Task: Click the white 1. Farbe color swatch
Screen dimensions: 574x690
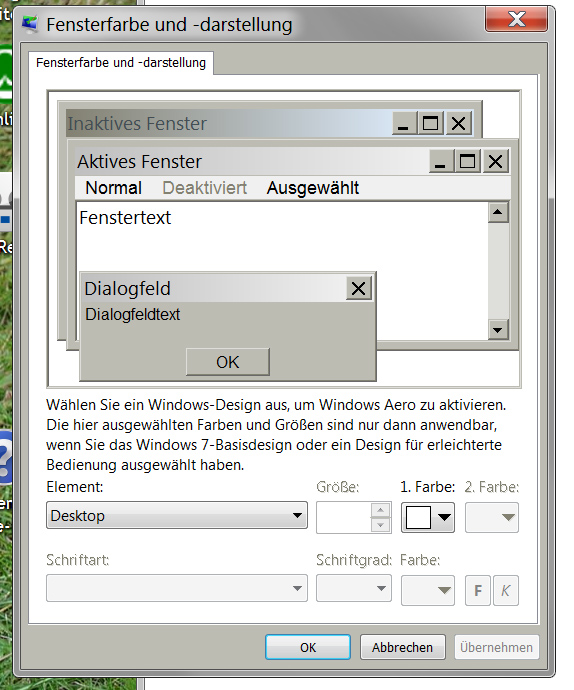Action: [418, 518]
